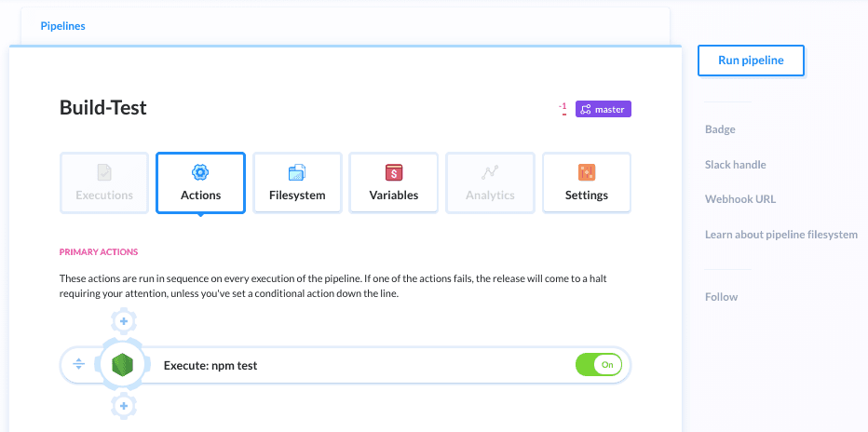The width and height of the screenshot is (868, 432).
Task: Toggle the npm test action off
Action: (599, 365)
